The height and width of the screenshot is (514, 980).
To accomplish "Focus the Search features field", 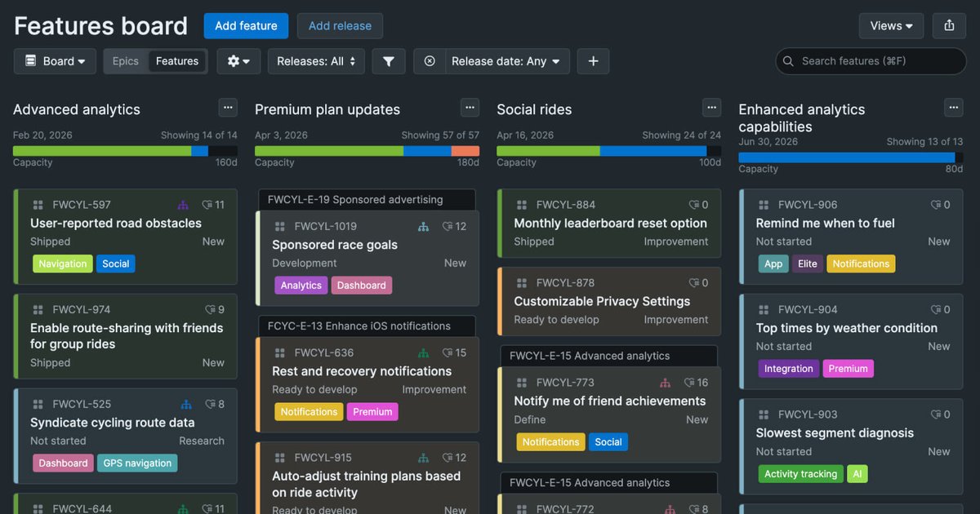I will pyautogui.click(x=871, y=61).
